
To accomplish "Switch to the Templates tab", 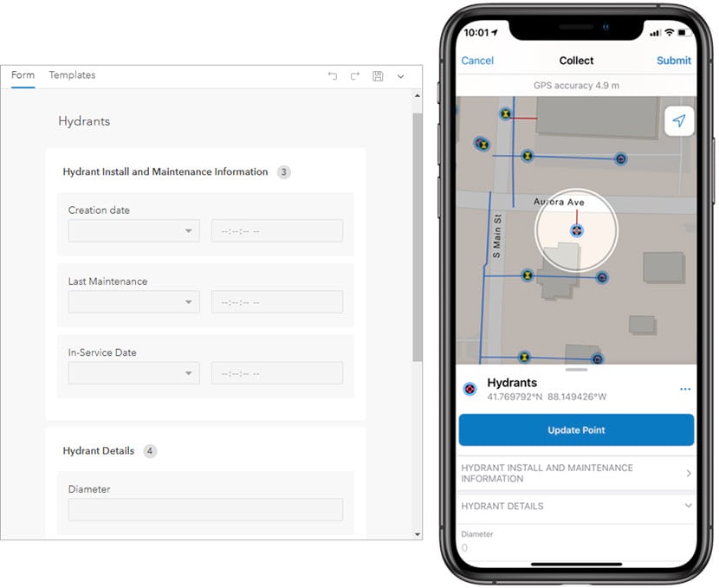I will click(x=72, y=75).
